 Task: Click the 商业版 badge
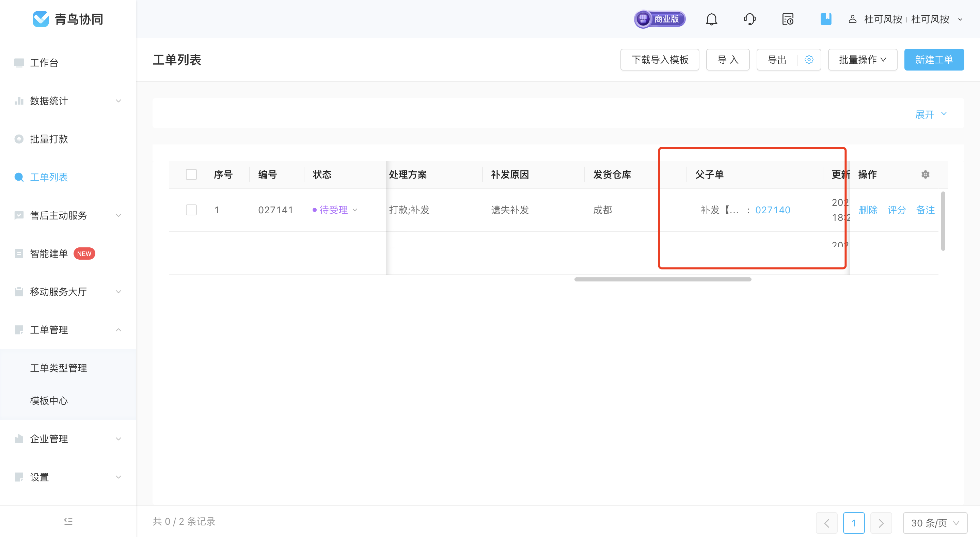[660, 19]
